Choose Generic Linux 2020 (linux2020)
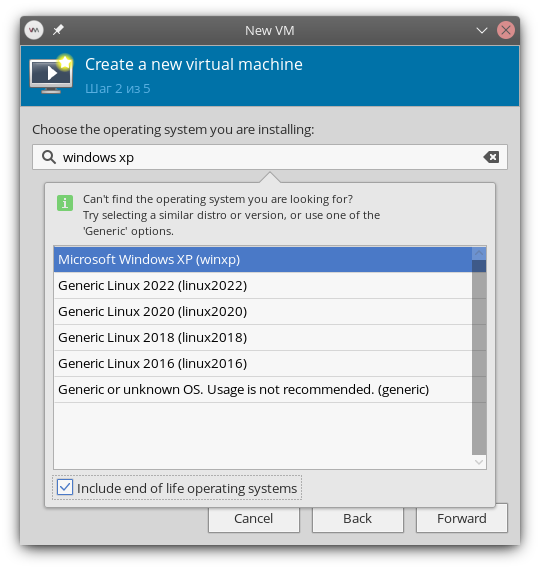The width and height of the screenshot is (540, 569). [263, 311]
